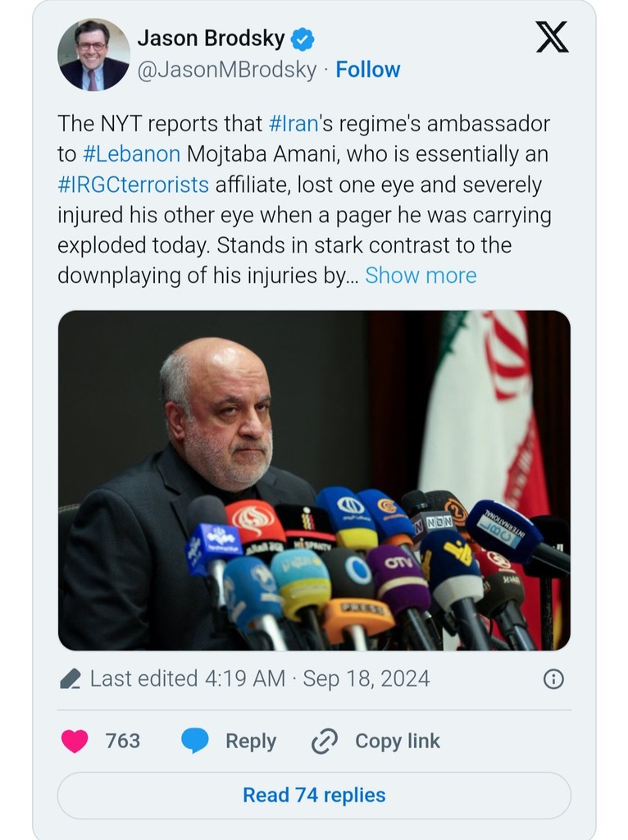This screenshot has width=628, height=840.
Task: Open Jason Brodsky's profile picture
Action: (x=93, y=55)
